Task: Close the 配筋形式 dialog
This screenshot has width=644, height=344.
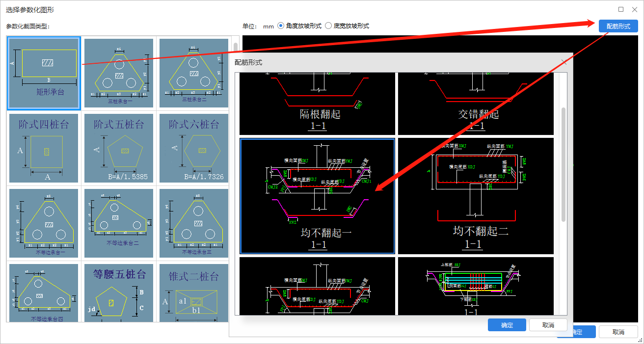Action: pos(564,62)
